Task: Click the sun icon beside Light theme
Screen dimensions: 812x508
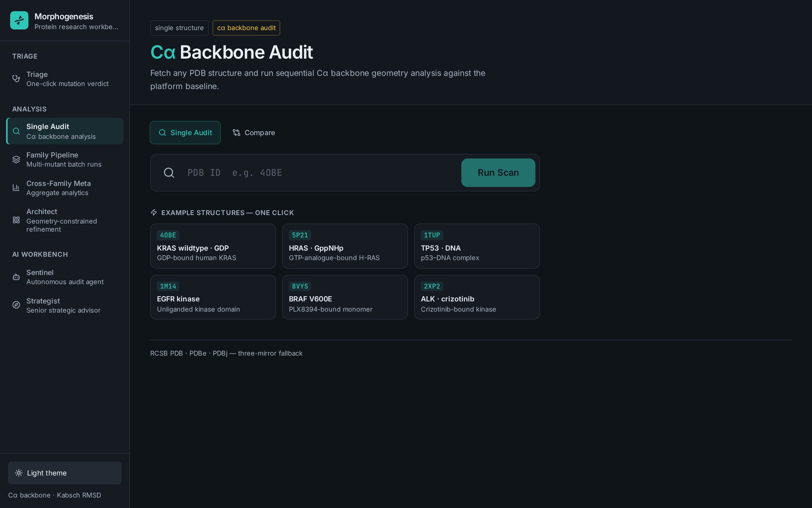Action: 19,473
